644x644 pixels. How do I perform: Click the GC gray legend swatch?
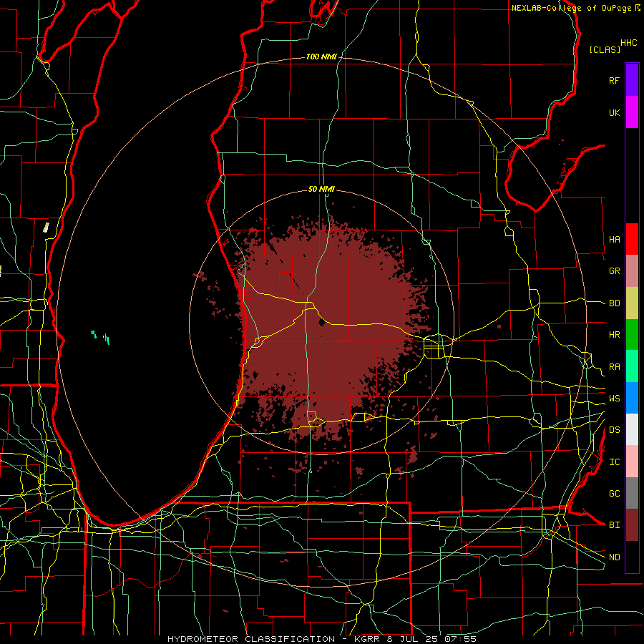click(x=632, y=493)
